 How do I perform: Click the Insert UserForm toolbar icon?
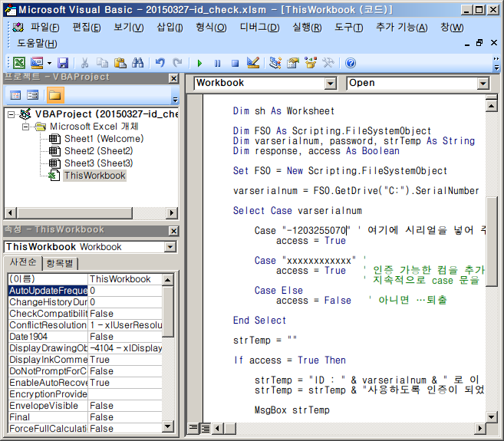tap(37, 63)
